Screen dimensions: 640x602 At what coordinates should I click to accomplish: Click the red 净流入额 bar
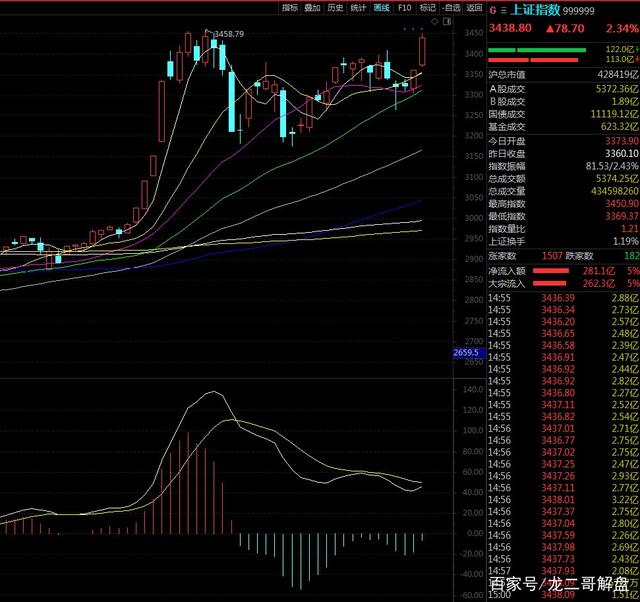click(558, 270)
